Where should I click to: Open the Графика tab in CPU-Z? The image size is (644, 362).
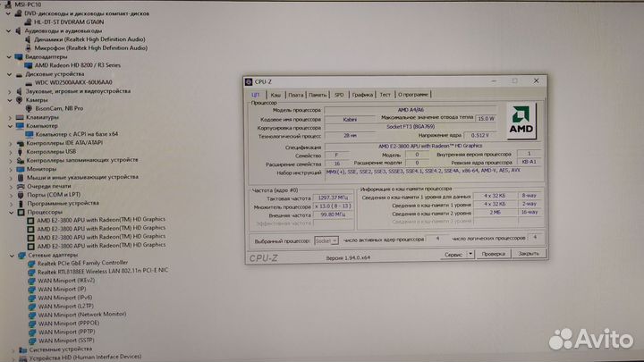pyautogui.click(x=362, y=95)
